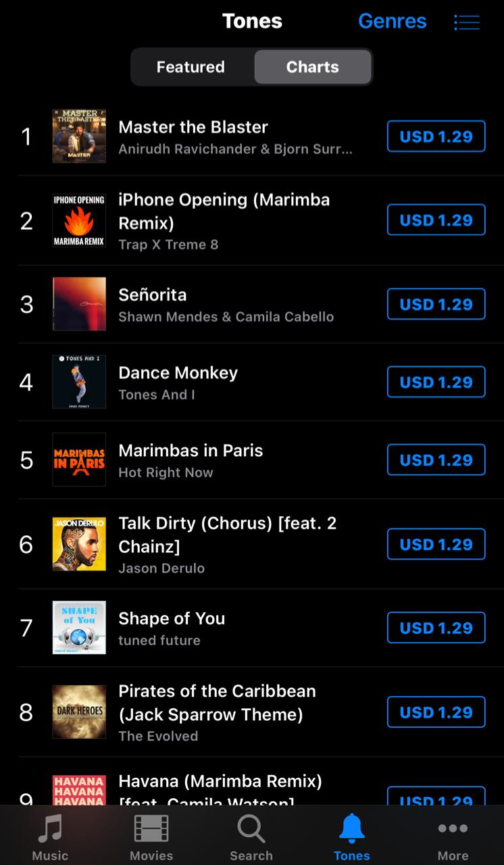This screenshot has height=865, width=504.
Task: Open the Movies film icon
Action: 151,829
